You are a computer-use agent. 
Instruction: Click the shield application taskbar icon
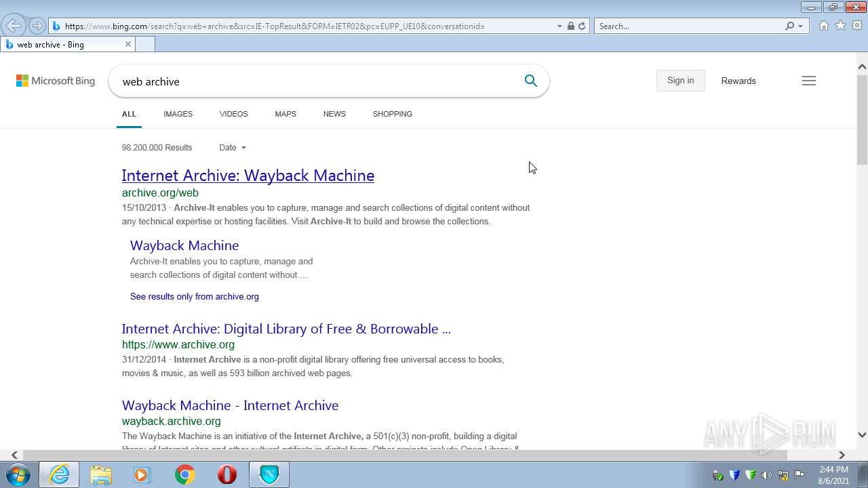(x=269, y=474)
